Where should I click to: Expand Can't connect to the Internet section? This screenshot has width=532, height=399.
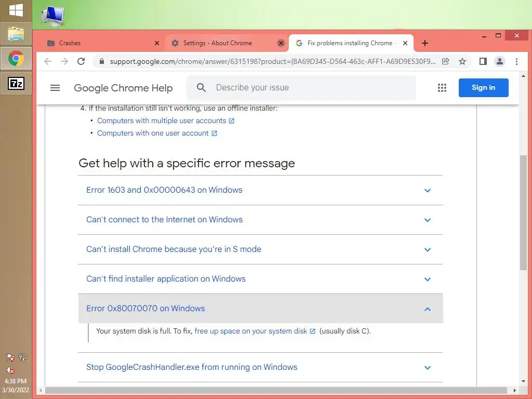click(x=260, y=220)
